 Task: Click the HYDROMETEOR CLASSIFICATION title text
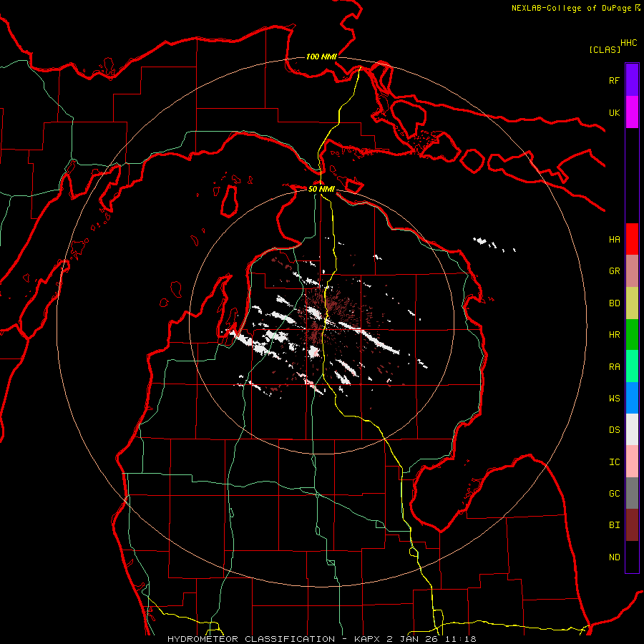251,639
